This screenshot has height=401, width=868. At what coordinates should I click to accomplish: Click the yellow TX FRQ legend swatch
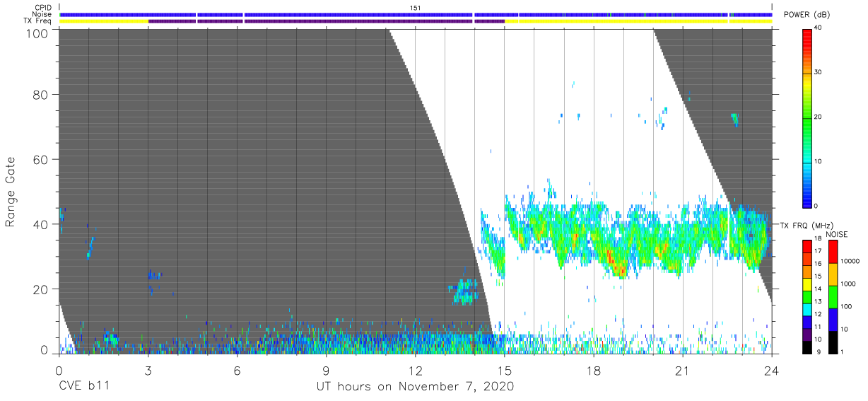click(807, 284)
